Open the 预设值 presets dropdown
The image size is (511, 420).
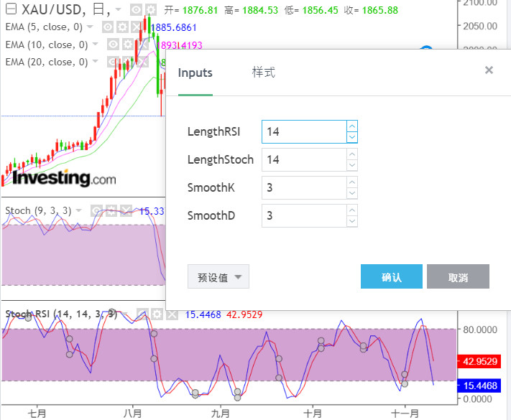[x=218, y=276]
